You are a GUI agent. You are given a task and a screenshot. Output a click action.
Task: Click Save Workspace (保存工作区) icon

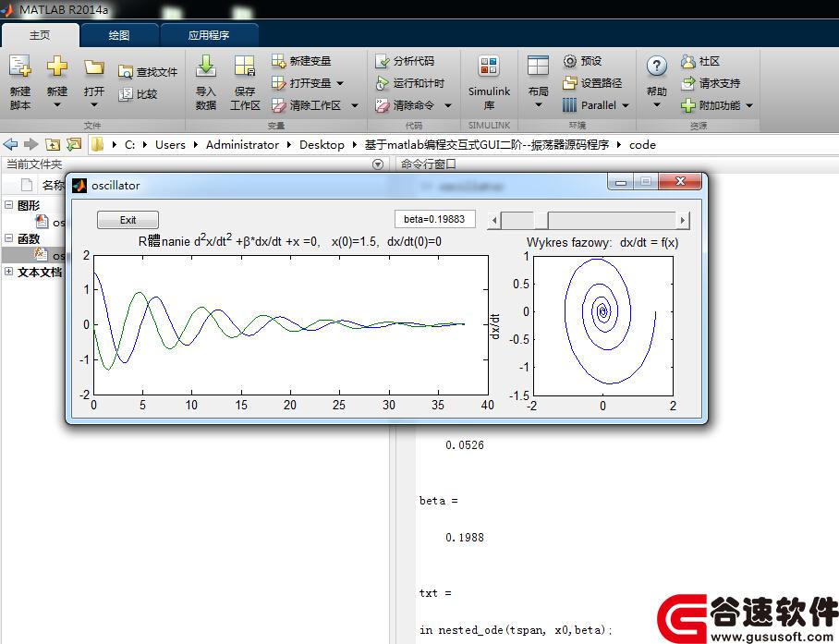(245, 66)
